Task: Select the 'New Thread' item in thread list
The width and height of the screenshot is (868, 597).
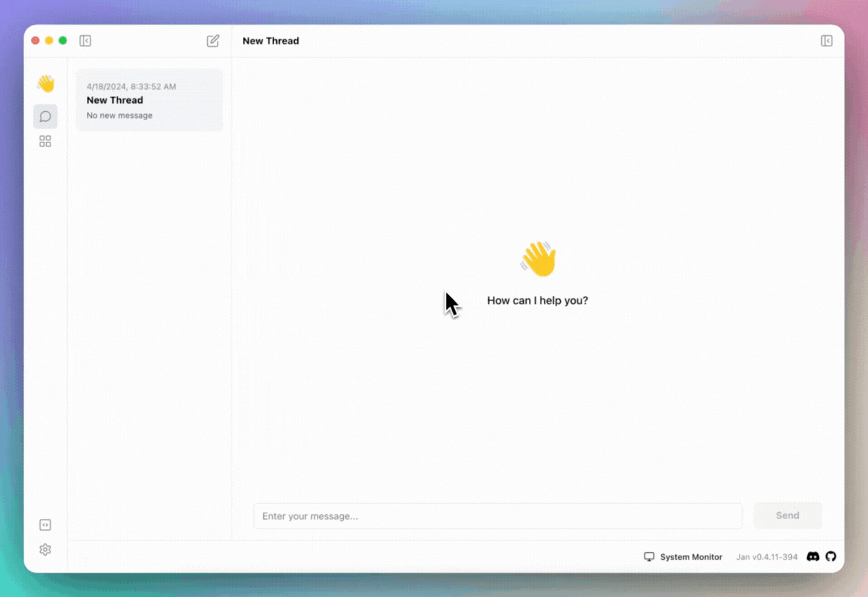Action: coord(149,101)
